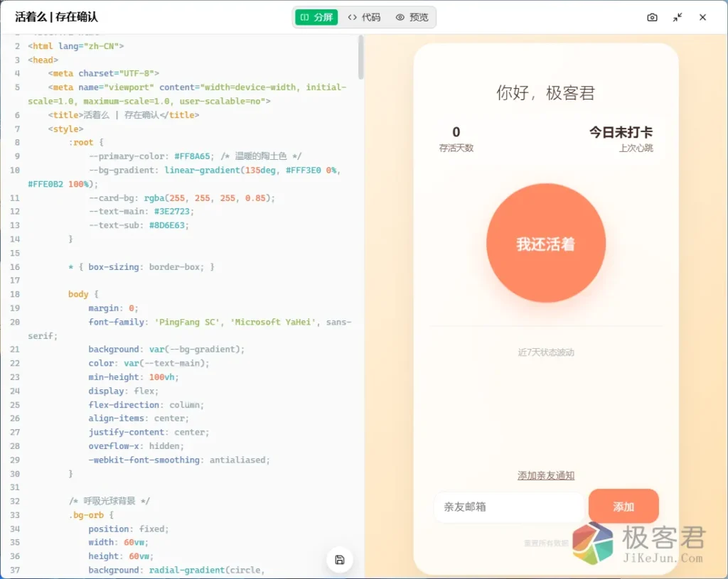Switch to 分屏 split view mode
Image resolution: width=728 pixels, height=579 pixels.
[x=316, y=17]
